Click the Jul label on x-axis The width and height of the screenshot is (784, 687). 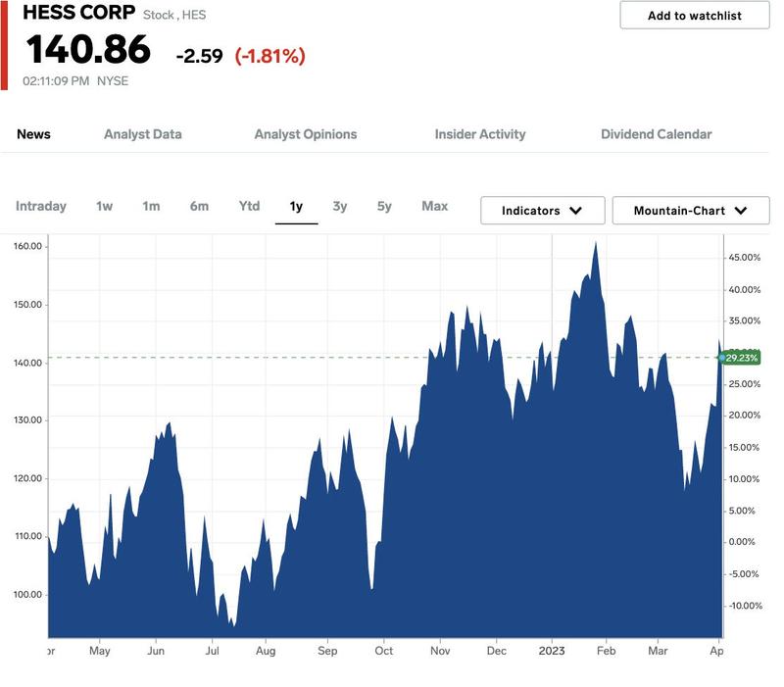(212, 651)
